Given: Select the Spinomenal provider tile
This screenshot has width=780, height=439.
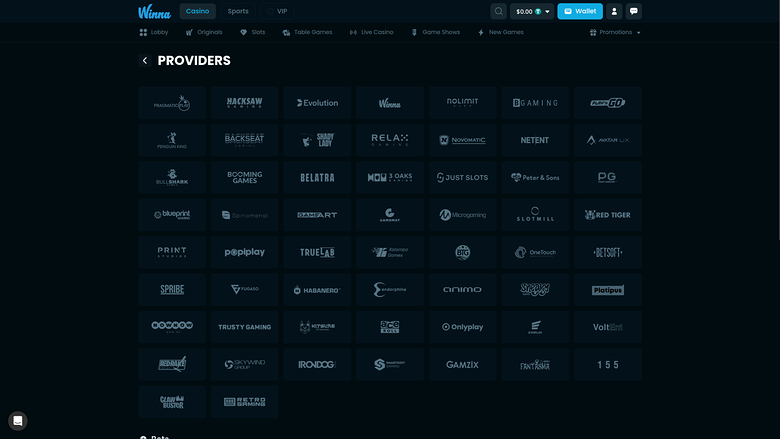Looking at the screenshot, I should coord(245,215).
